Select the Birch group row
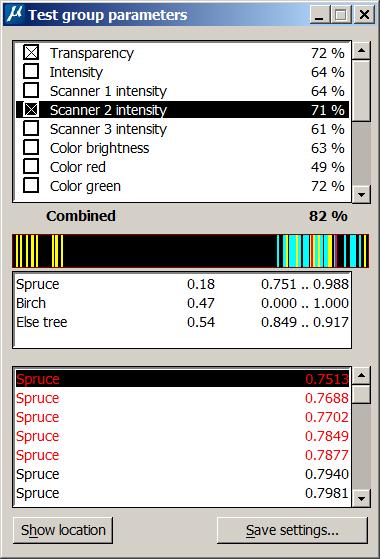The image size is (380, 559). (x=182, y=303)
